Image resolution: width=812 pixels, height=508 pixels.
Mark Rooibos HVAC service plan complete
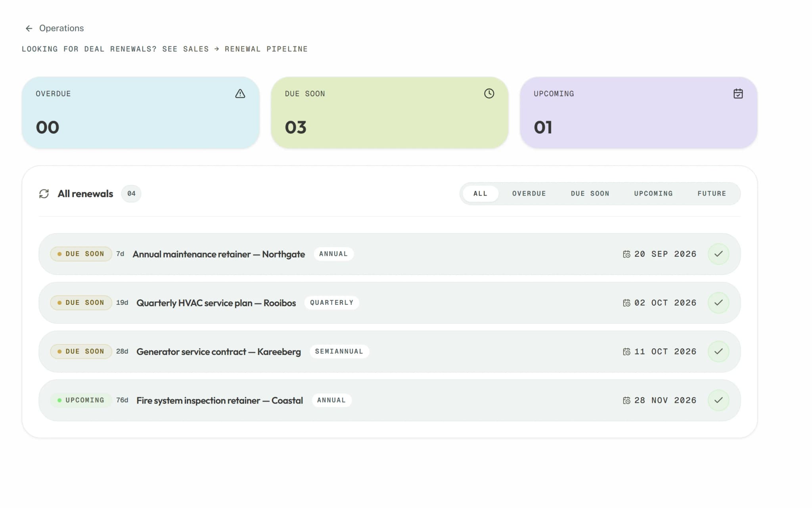coord(718,303)
